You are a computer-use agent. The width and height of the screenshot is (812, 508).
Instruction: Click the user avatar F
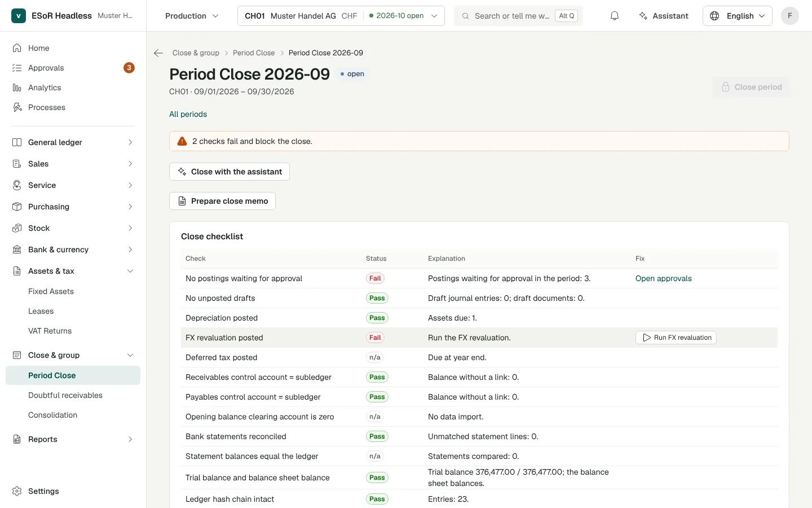(790, 16)
